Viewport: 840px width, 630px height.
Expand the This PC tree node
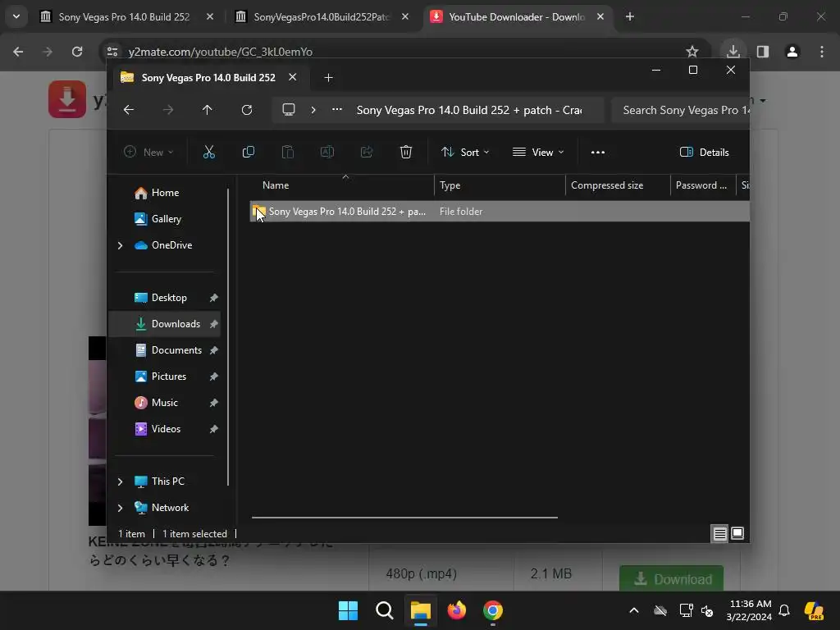[x=120, y=482]
